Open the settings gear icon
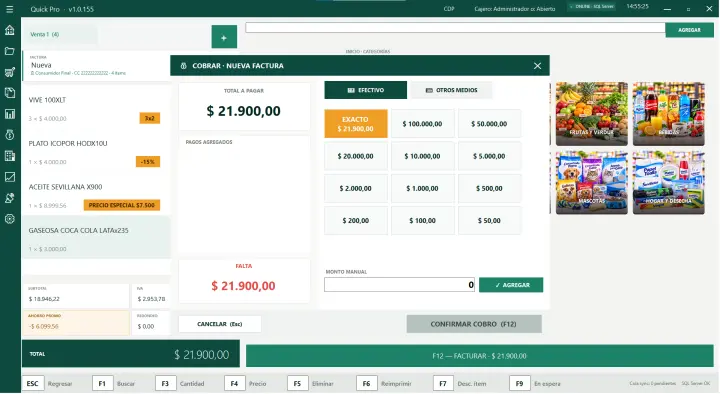 pos(10,219)
